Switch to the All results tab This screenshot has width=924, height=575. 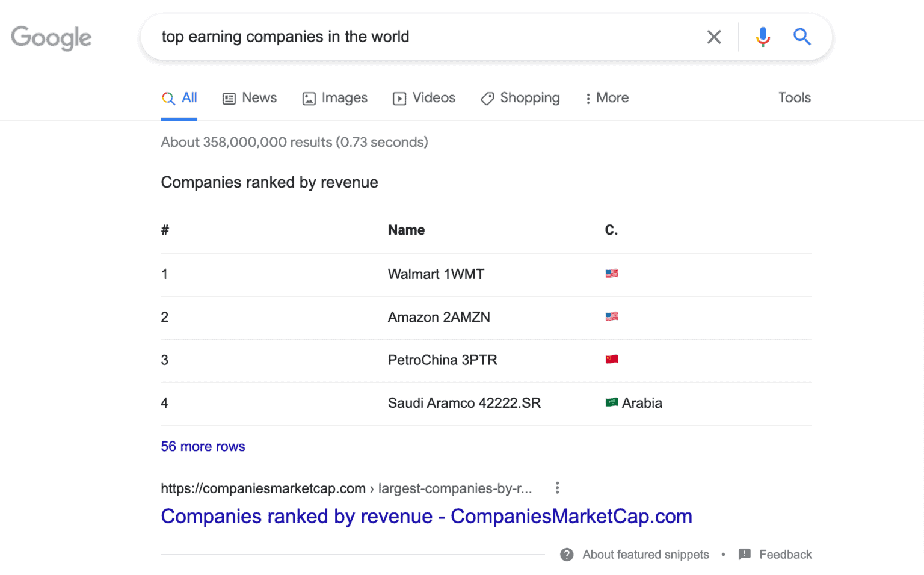179,97
